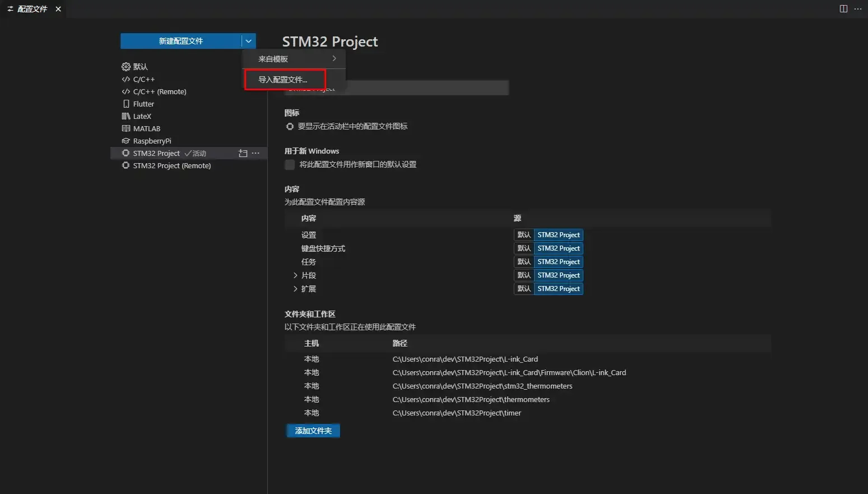Screen dimensions: 868x494
Task: Click the code icon beside C/C++ (Remote)
Action: [x=126, y=91]
